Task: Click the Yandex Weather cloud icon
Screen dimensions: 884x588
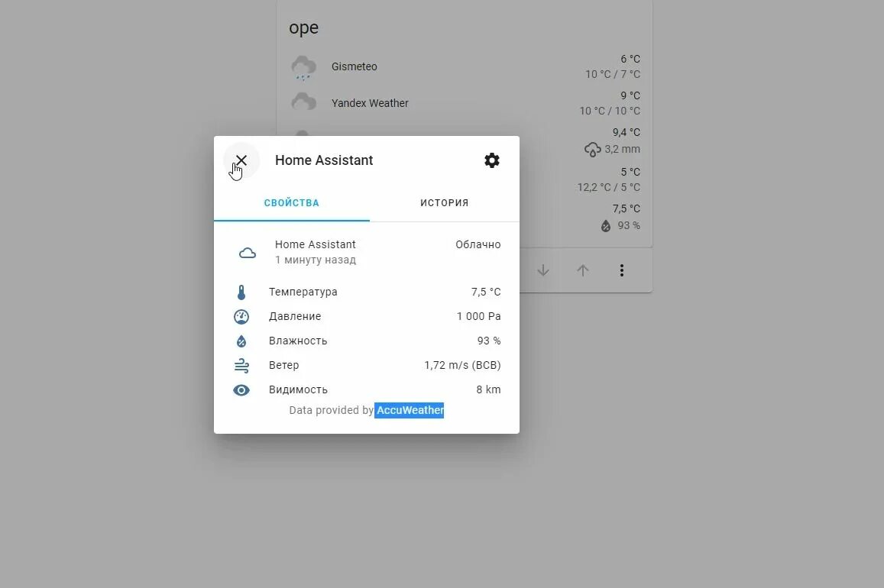Action: (303, 102)
